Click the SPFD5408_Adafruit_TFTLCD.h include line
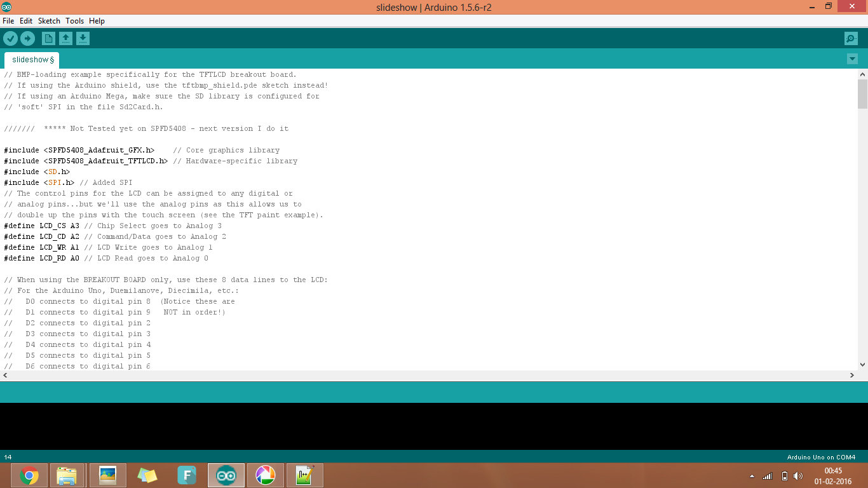 pos(151,161)
